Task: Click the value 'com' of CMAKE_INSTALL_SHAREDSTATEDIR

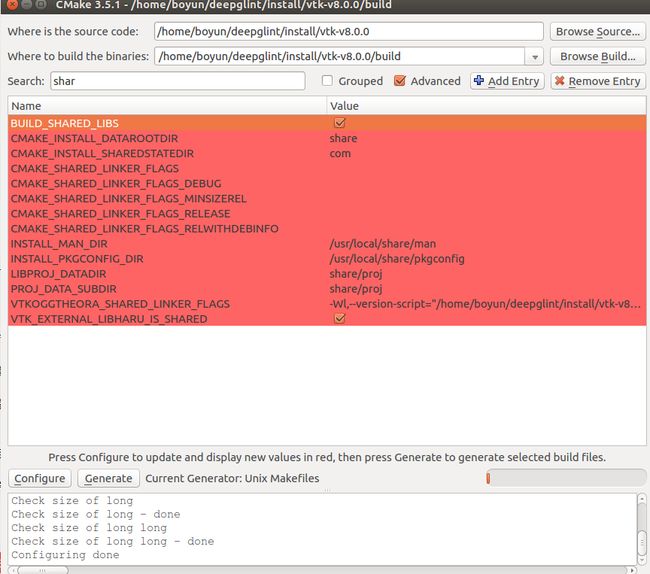Action: coord(340,153)
